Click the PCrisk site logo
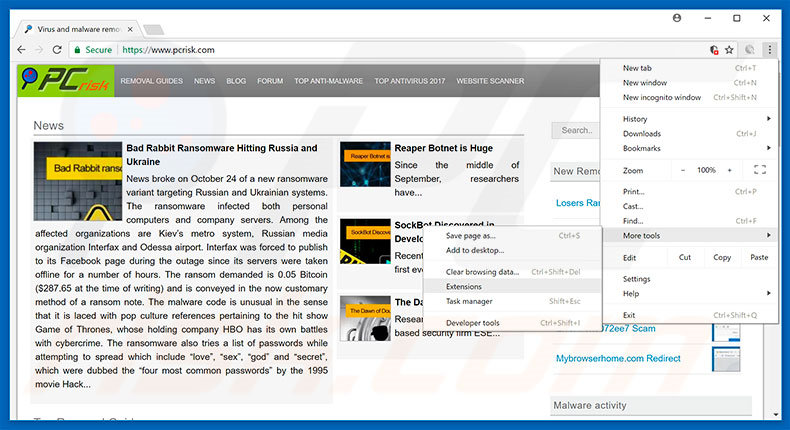The image size is (790, 430). (65, 81)
